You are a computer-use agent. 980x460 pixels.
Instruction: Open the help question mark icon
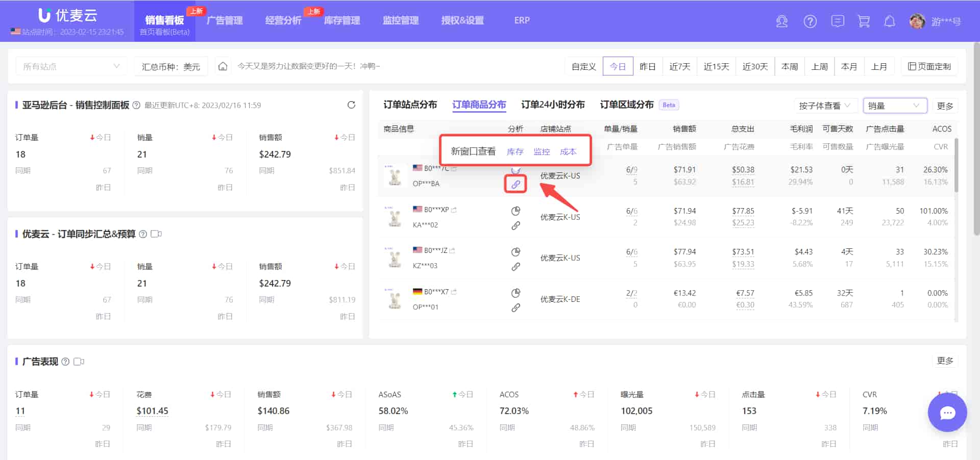click(810, 21)
